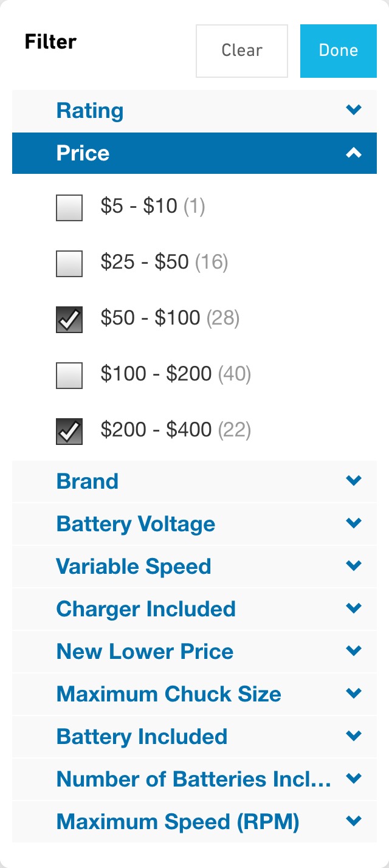This screenshot has width=389, height=868.
Task: Uncheck the $200 - $400 price range
Action: [x=69, y=430]
